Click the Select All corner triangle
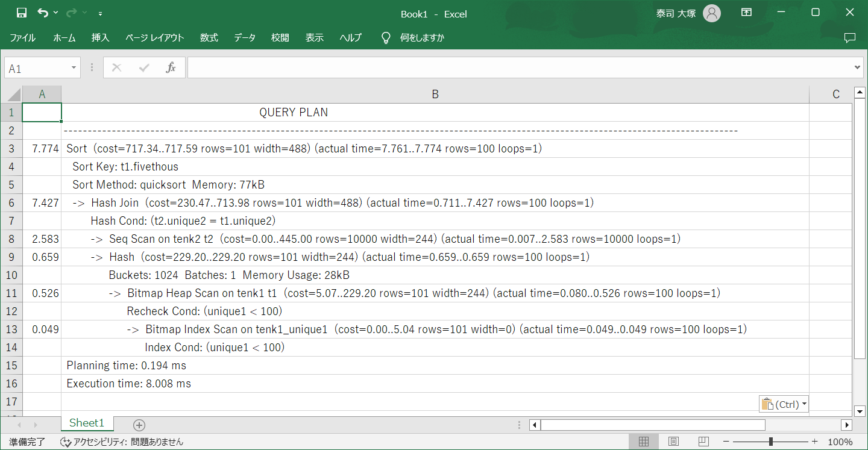This screenshot has width=868, height=450. tap(11, 95)
